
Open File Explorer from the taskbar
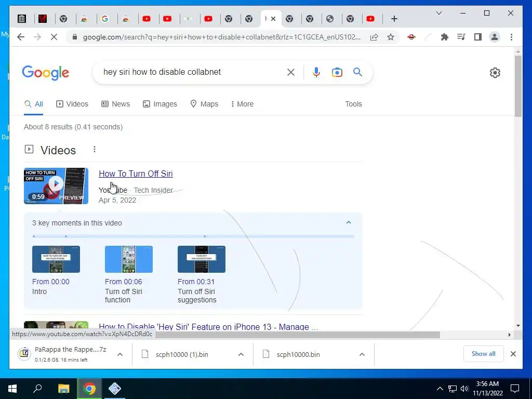click(x=63, y=389)
